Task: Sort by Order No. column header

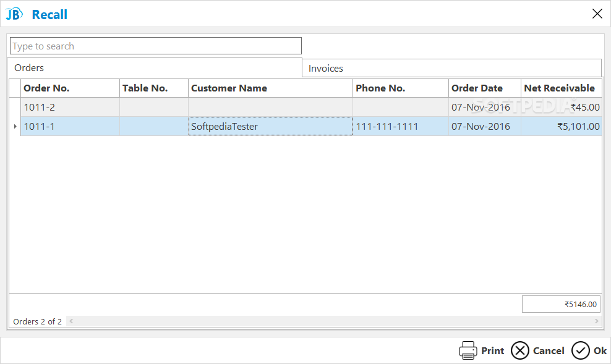Action: click(70, 88)
